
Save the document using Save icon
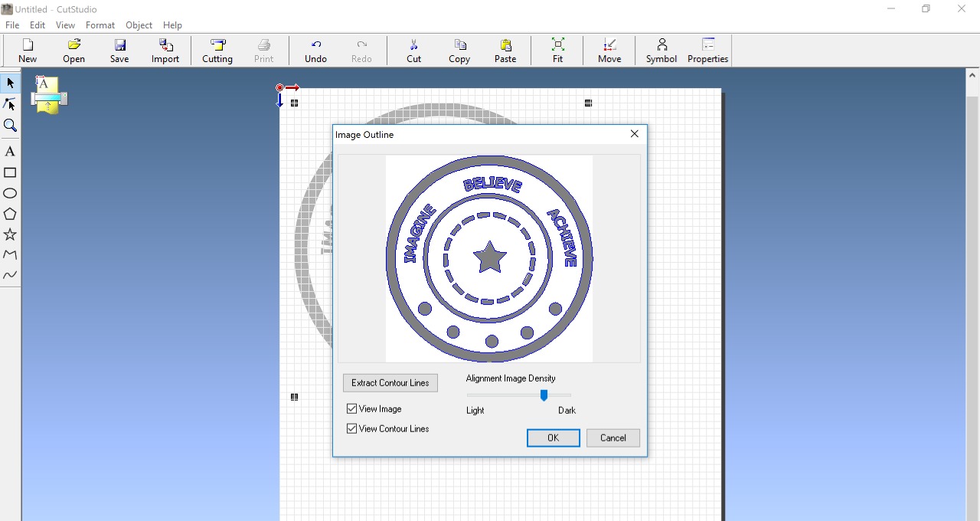[x=119, y=51]
